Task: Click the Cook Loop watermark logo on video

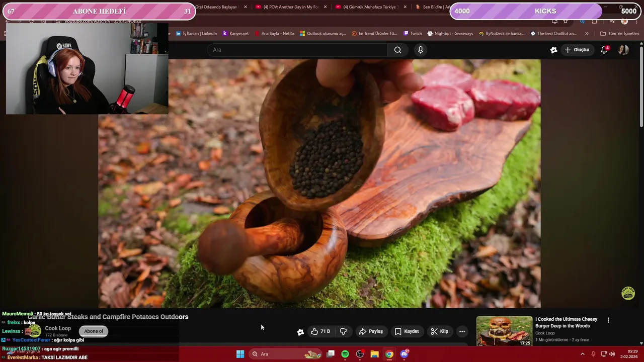Action: (x=628, y=293)
